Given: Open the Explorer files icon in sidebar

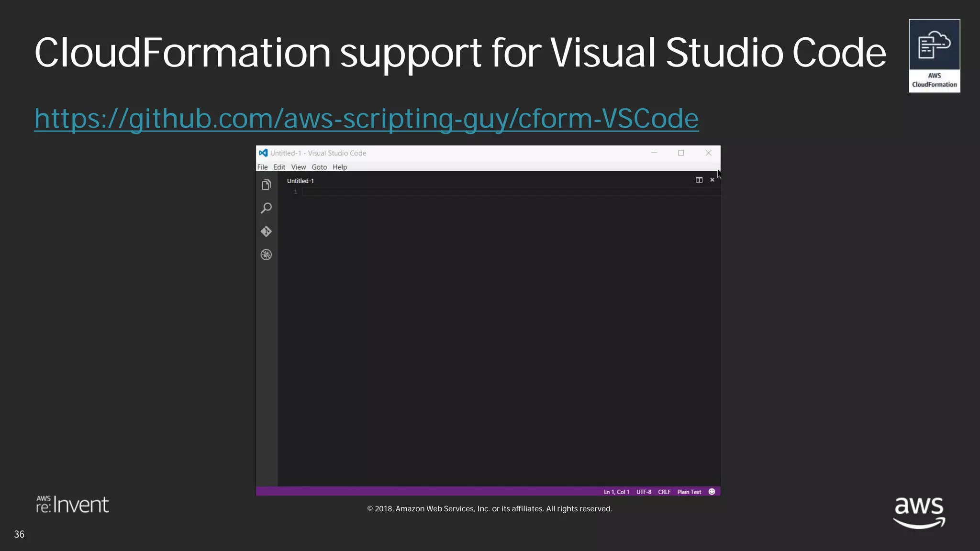Looking at the screenshot, I should (x=267, y=185).
